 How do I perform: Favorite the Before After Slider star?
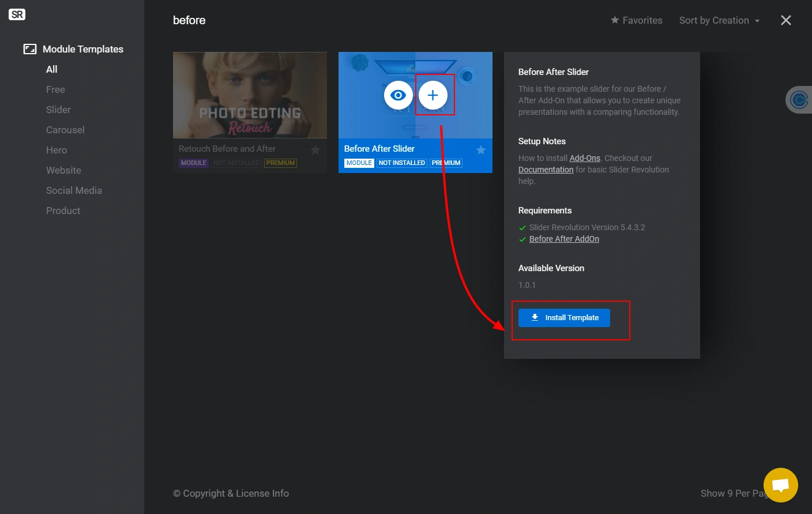[x=481, y=150]
